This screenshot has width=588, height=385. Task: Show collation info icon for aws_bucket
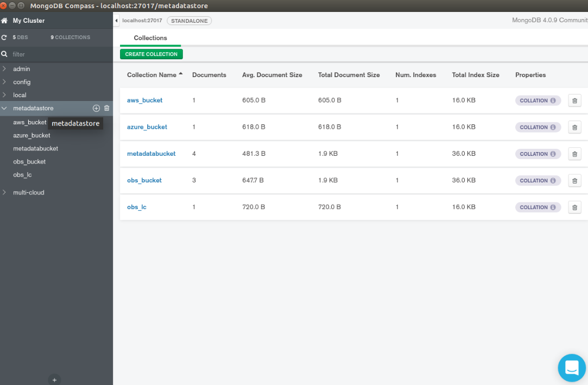click(x=553, y=100)
